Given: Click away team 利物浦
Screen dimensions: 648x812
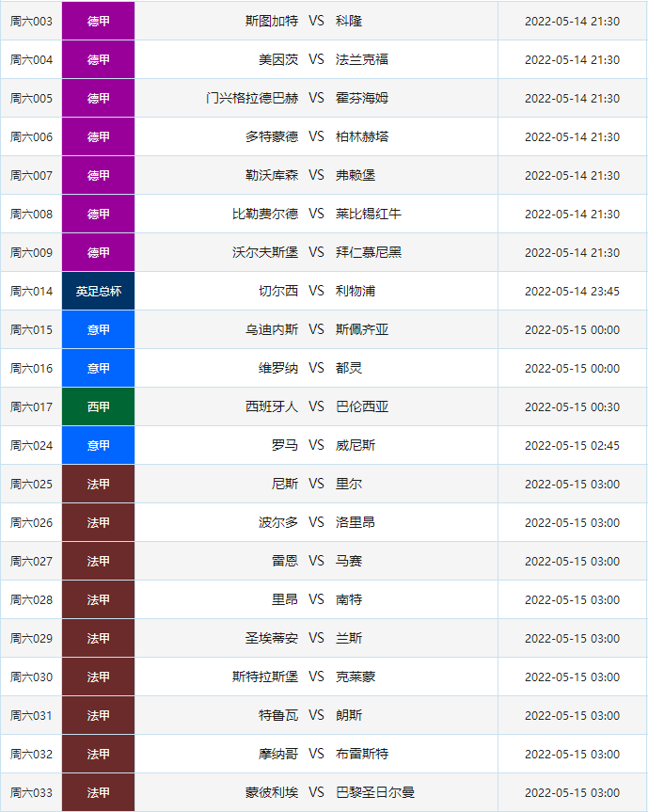Looking at the screenshot, I should [x=356, y=291].
